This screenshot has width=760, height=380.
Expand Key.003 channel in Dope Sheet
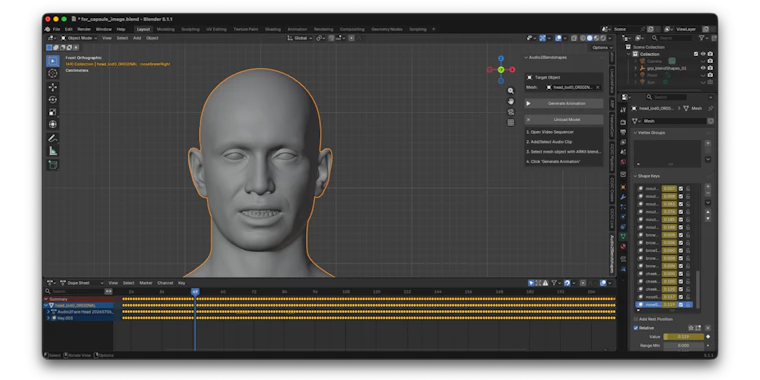48,318
